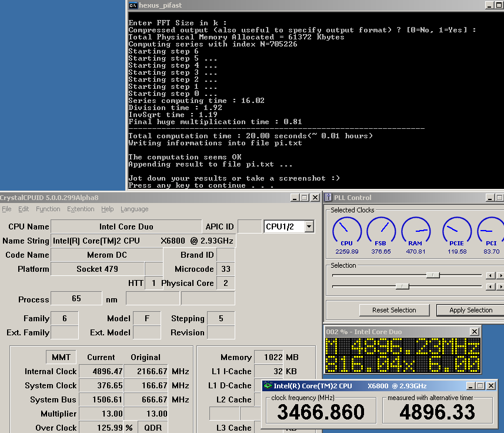Screen dimensions: 504x433
Task: Click the RAM clock value 470.81 in PLL Control
Action: 416,251
